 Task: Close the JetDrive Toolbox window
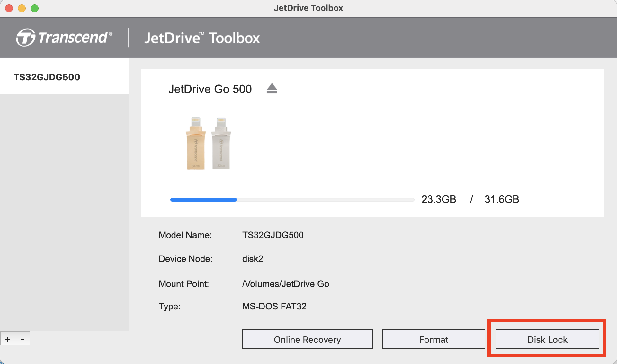pos(9,8)
